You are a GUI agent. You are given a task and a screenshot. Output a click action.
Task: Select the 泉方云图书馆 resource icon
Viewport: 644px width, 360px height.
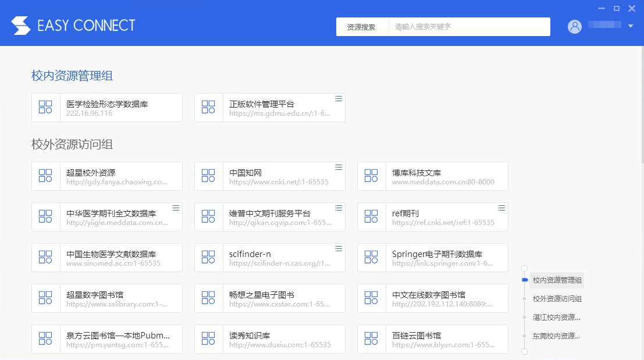click(x=45, y=338)
